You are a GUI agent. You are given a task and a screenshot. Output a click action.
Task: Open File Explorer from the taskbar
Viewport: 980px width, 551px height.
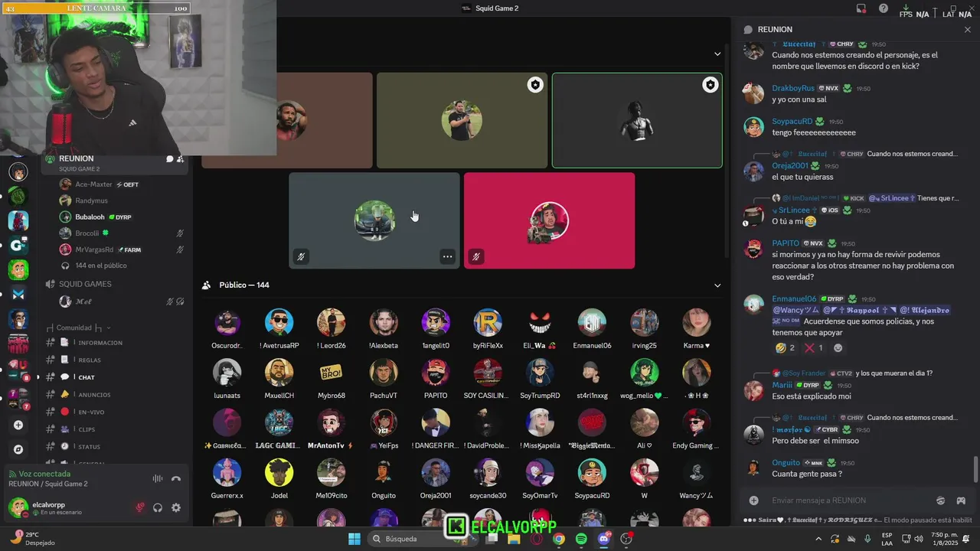coord(514,539)
